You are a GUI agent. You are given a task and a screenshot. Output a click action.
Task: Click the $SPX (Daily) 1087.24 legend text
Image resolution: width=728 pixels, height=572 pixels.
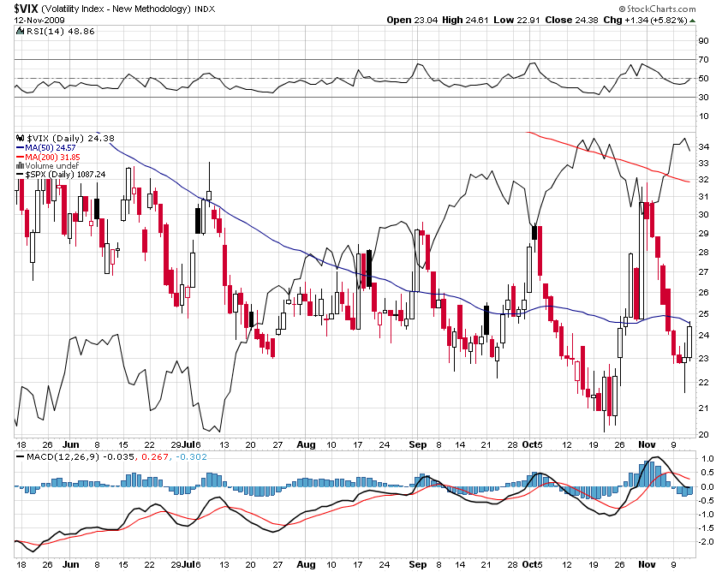[x=65, y=175]
